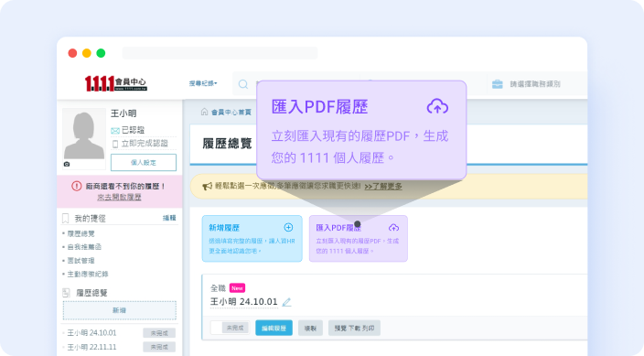Open 主動應徵紀錄 in the shortcuts list
The width and height of the screenshot is (644, 356).
coord(88,275)
